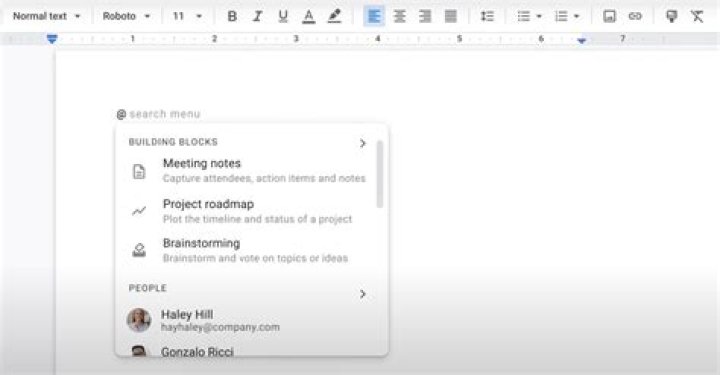Open the highlight color tool

click(x=334, y=17)
